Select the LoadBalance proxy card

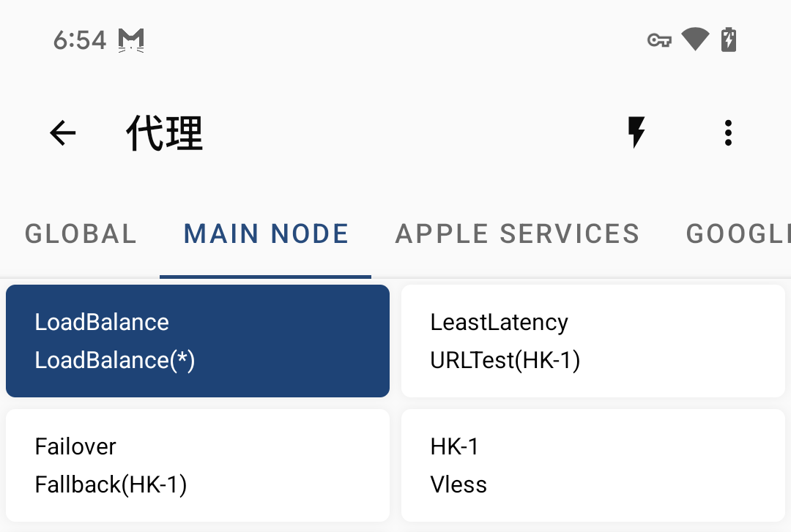click(x=198, y=341)
